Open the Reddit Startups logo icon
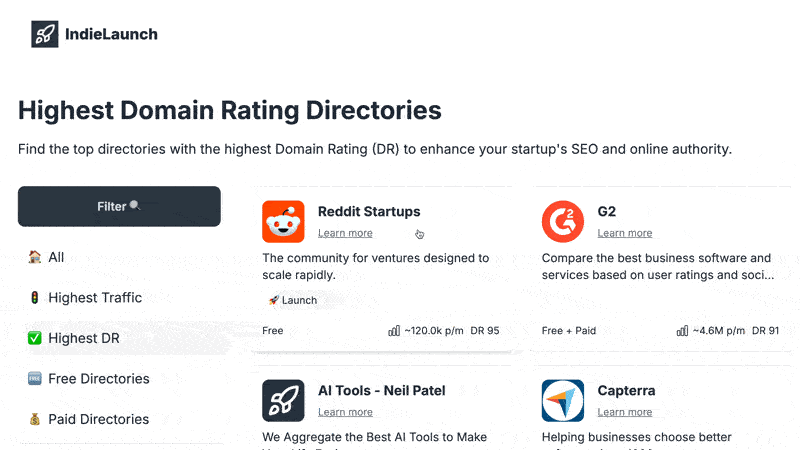The image size is (800, 450). (283, 222)
